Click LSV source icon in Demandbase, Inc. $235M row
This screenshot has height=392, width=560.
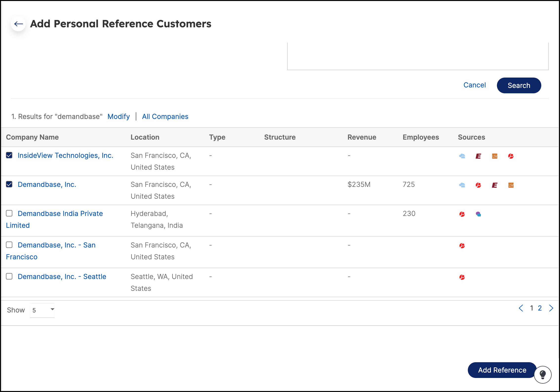(x=511, y=185)
